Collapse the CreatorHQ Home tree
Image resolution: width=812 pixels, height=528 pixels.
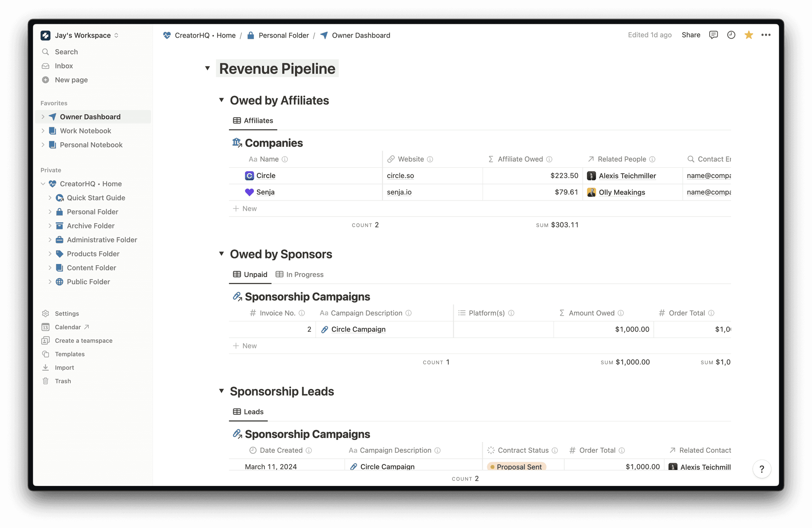click(43, 184)
